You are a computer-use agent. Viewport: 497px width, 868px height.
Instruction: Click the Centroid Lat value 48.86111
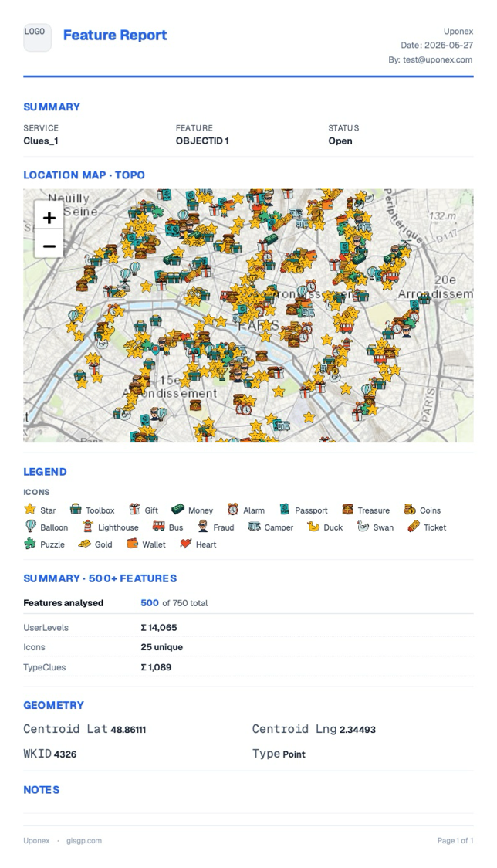(128, 730)
